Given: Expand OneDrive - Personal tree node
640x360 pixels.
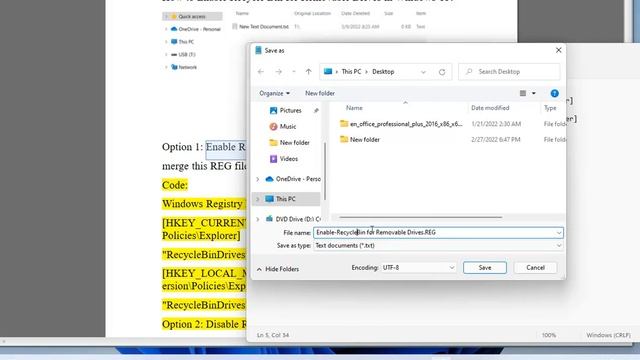Looking at the screenshot, I should (258, 179).
